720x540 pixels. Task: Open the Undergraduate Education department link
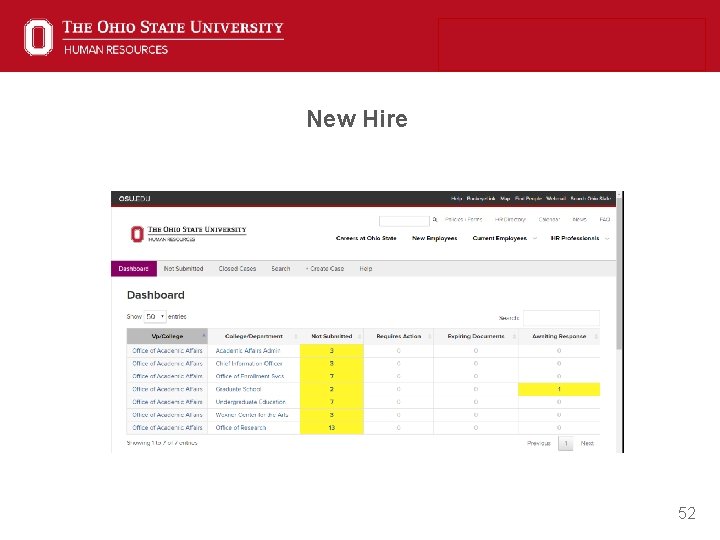[x=250, y=402]
